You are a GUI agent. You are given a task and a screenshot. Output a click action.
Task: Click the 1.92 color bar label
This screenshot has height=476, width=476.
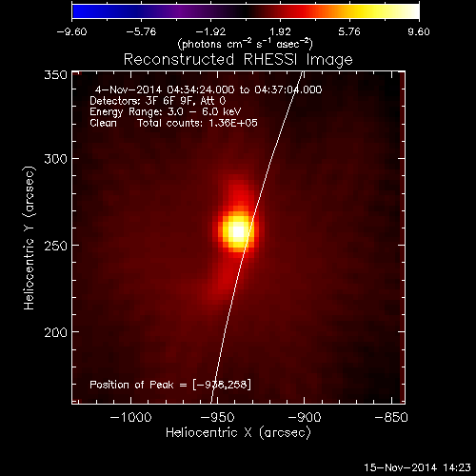tap(280, 31)
